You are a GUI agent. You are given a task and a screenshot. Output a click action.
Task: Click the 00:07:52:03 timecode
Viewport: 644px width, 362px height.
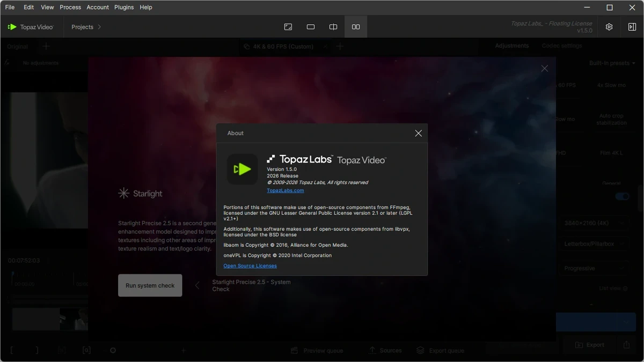pyautogui.click(x=24, y=261)
